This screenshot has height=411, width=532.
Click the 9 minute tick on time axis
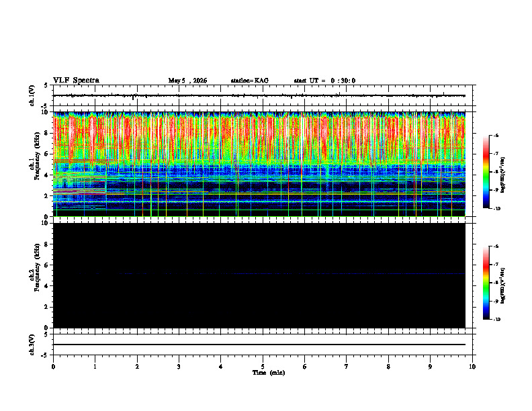[x=430, y=367]
